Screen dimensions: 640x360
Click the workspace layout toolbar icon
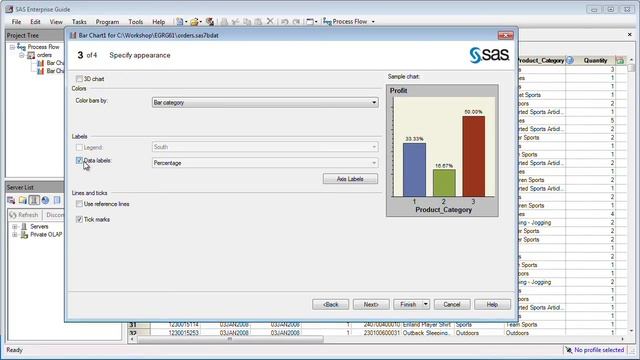(x=310, y=22)
